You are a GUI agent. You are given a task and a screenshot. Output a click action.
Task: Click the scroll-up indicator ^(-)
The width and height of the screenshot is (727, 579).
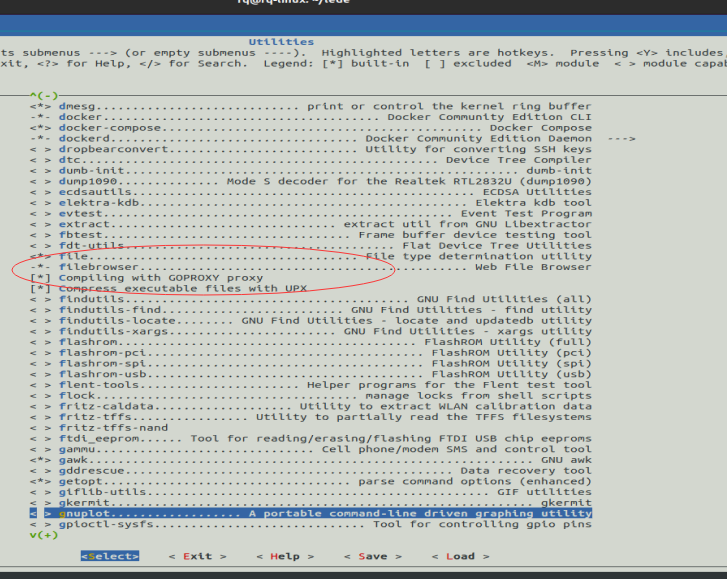44,95
